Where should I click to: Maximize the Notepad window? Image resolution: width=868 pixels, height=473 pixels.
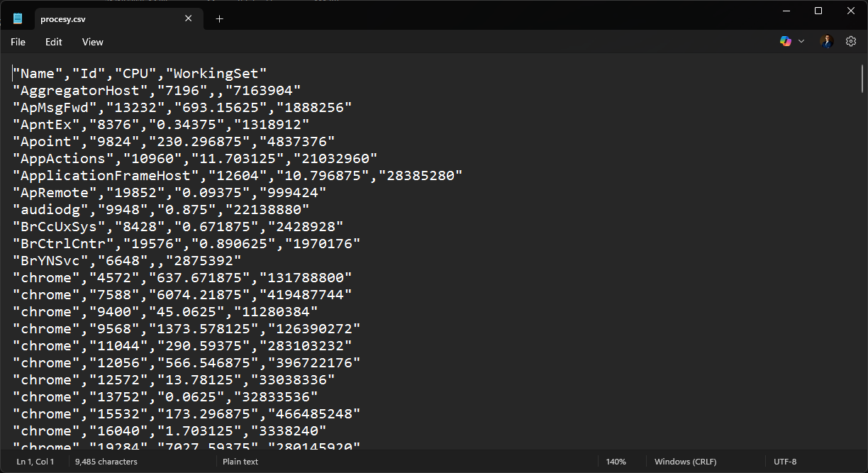click(x=818, y=11)
